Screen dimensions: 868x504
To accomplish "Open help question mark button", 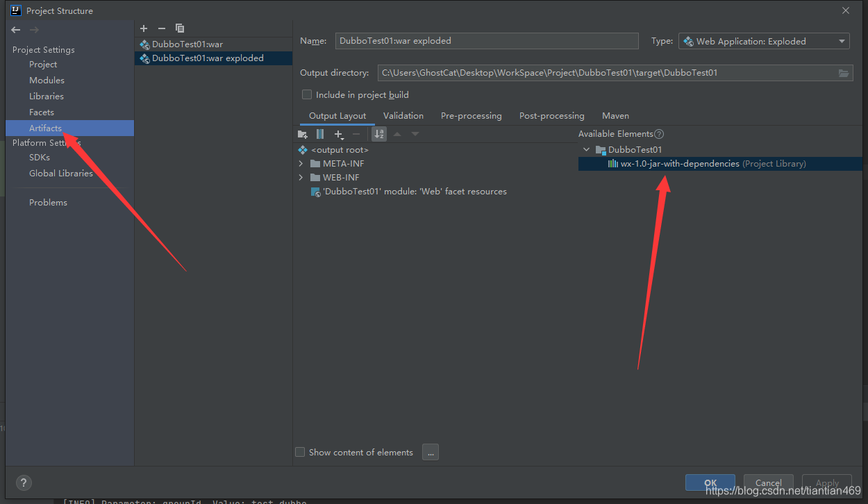I will 24,483.
